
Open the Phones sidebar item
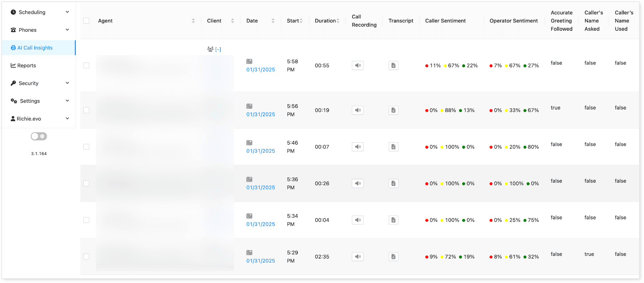(39, 30)
